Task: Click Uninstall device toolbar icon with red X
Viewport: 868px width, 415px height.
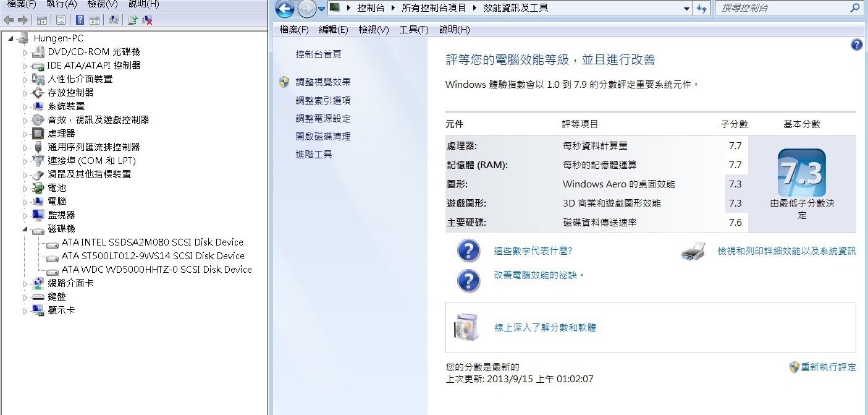Action: 147,20
